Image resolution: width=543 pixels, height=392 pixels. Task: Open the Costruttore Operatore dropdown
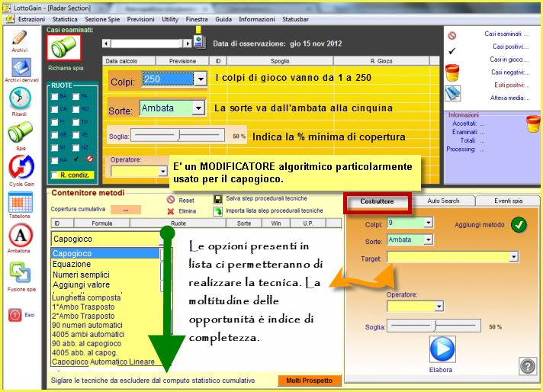pos(439,306)
